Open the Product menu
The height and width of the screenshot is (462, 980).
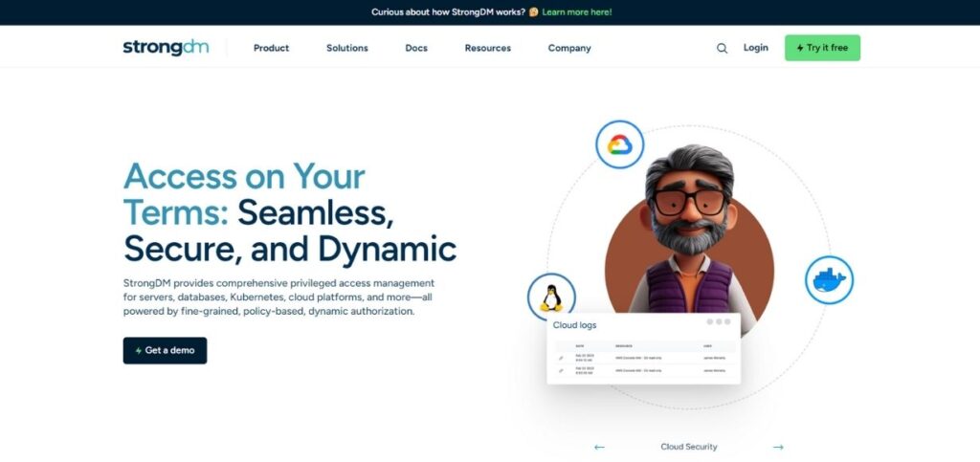271,48
